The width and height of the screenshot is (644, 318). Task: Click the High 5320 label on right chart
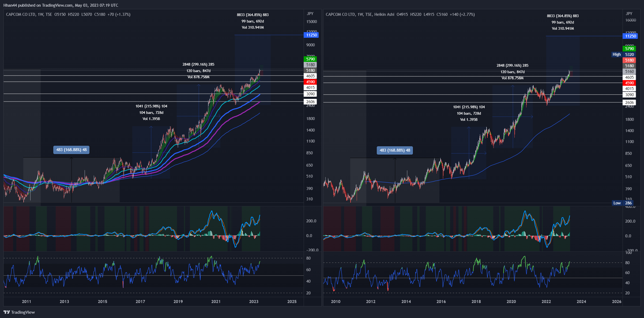pos(623,55)
